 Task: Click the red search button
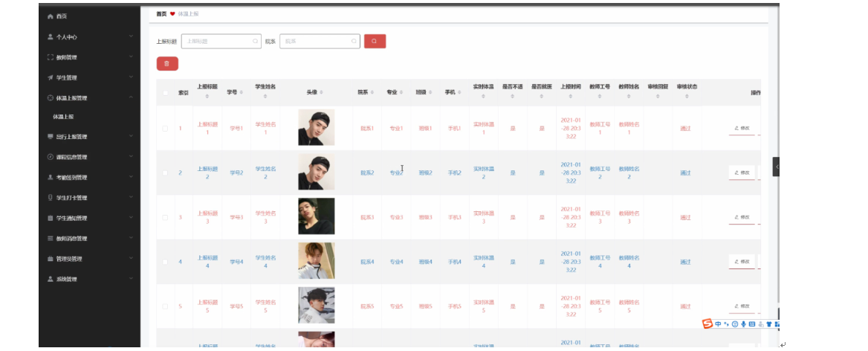coord(375,41)
